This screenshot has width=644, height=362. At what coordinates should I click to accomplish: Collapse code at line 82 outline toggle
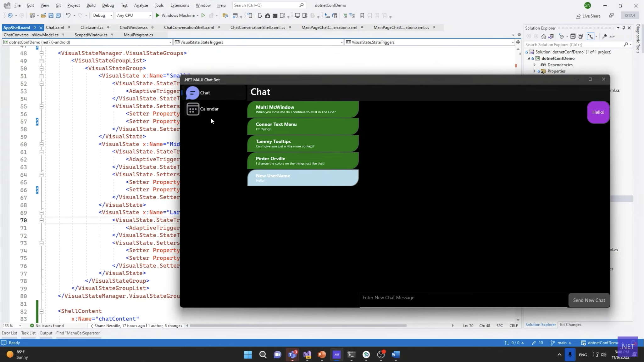pos(41,311)
